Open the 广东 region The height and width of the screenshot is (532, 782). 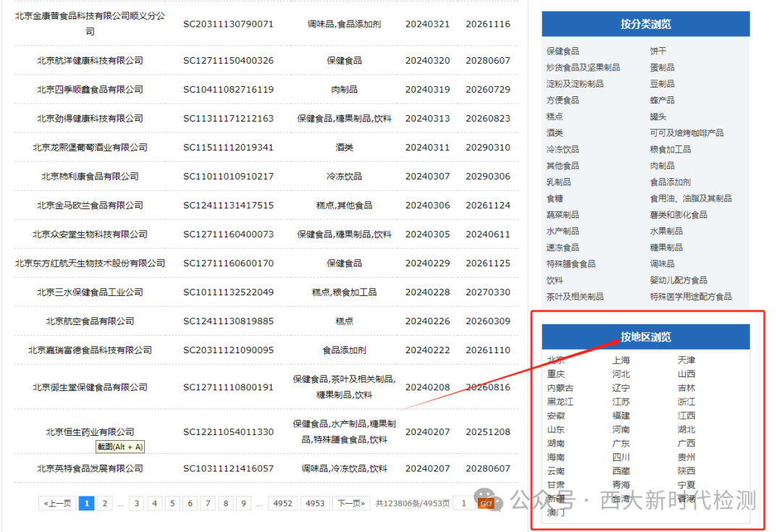point(621,443)
